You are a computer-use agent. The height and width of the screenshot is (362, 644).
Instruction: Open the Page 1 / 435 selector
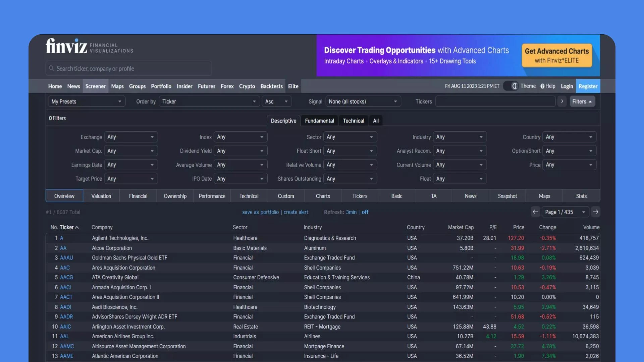(x=565, y=212)
